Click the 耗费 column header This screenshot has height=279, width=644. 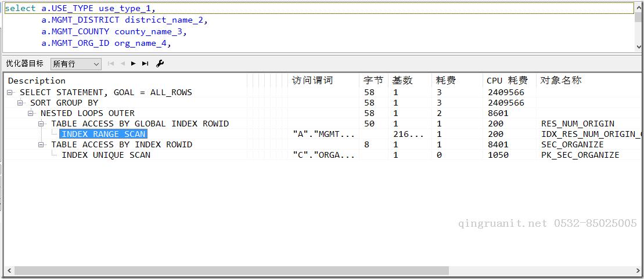click(x=445, y=81)
